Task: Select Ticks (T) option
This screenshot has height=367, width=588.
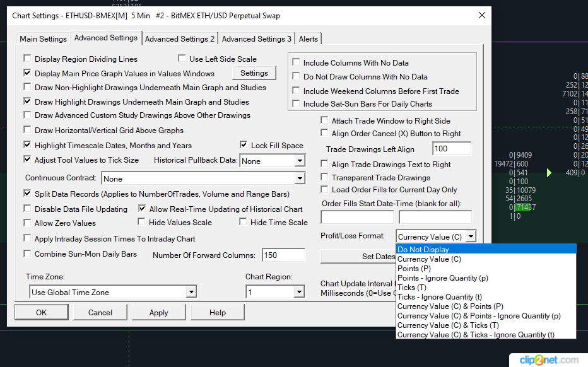Action: pyautogui.click(x=486, y=288)
